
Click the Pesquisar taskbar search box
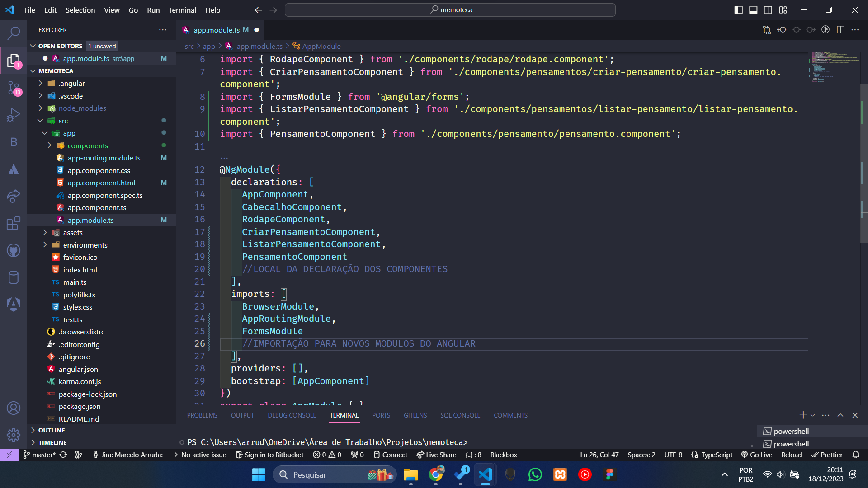tap(335, 474)
